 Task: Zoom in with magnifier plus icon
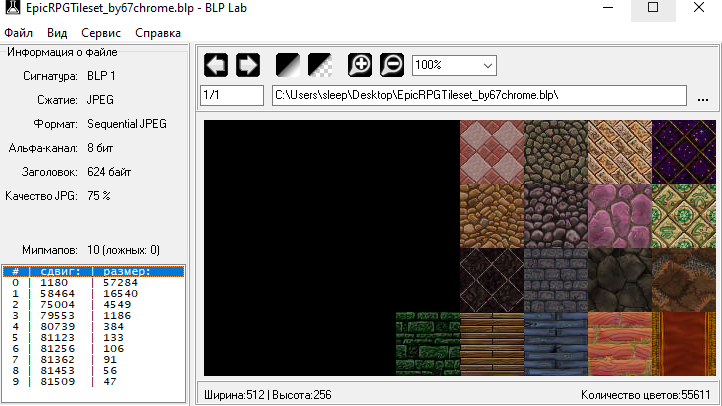point(360,65)
